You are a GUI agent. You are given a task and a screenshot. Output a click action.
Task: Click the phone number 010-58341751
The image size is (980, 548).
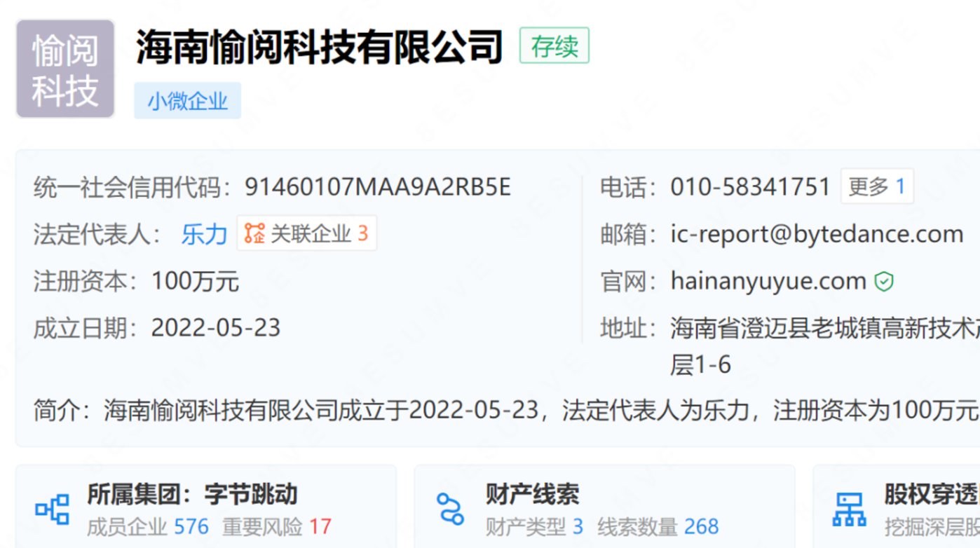tap(750, 187)
